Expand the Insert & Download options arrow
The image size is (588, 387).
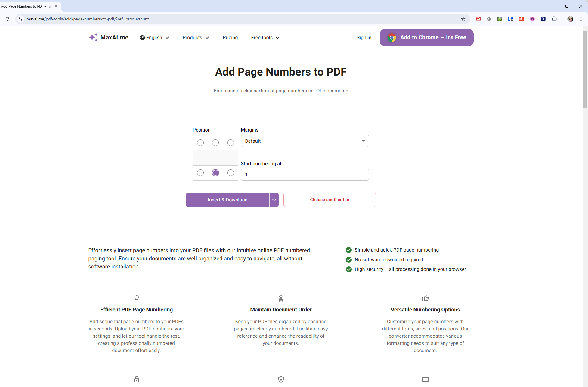pos(274,200)
